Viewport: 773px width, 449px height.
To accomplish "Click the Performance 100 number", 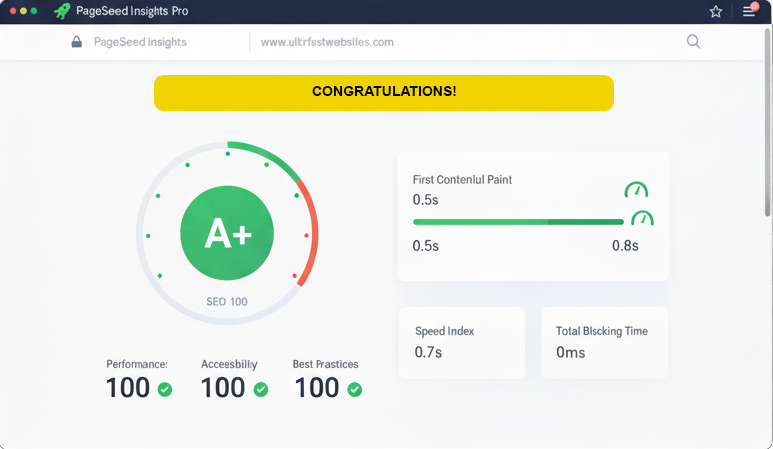I will point(128,388).
